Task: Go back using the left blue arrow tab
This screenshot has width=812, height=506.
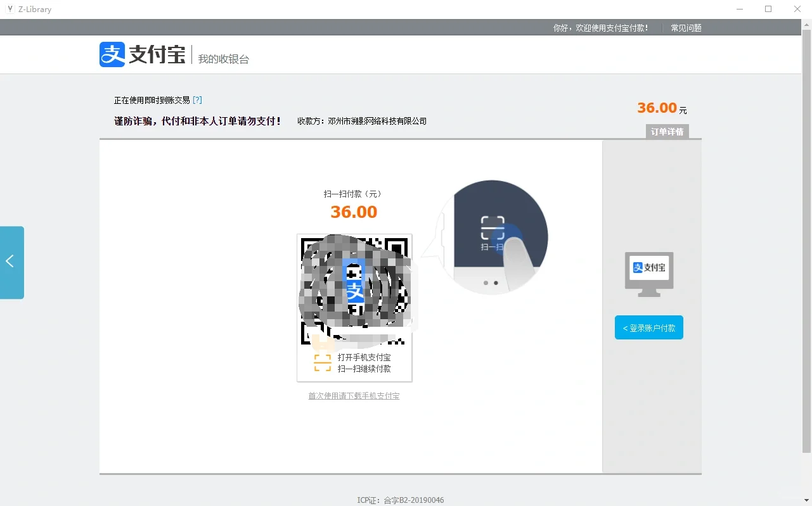Action: pos(12,262)
